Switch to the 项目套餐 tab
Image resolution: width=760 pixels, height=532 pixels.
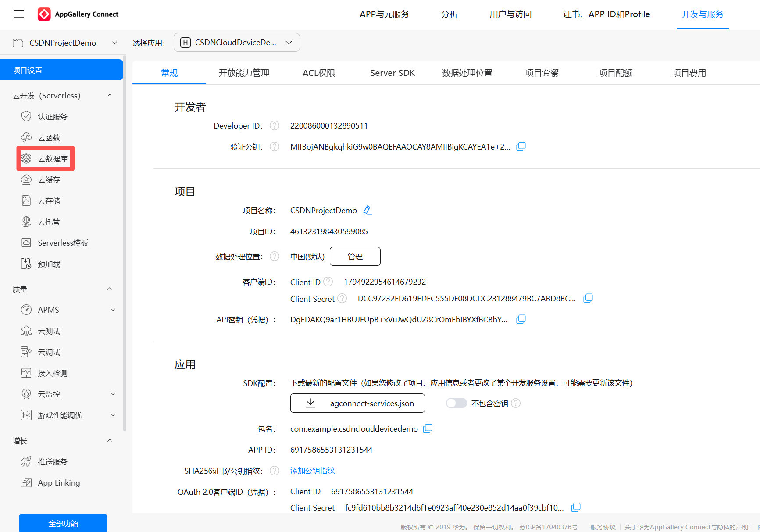point(542,73)
